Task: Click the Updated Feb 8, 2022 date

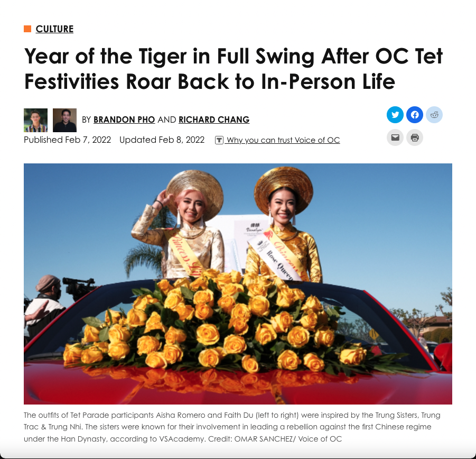Action: [162, 140]
